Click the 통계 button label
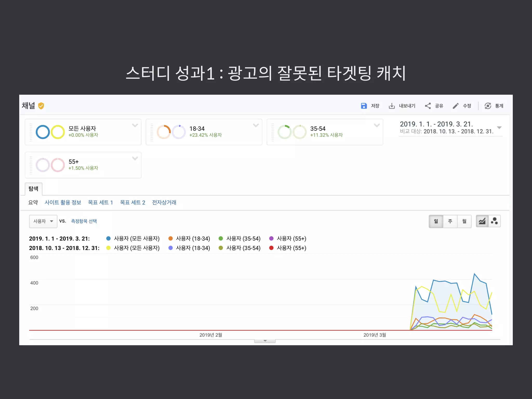This screenshot has width=532, height=399. tap(499, 106)
